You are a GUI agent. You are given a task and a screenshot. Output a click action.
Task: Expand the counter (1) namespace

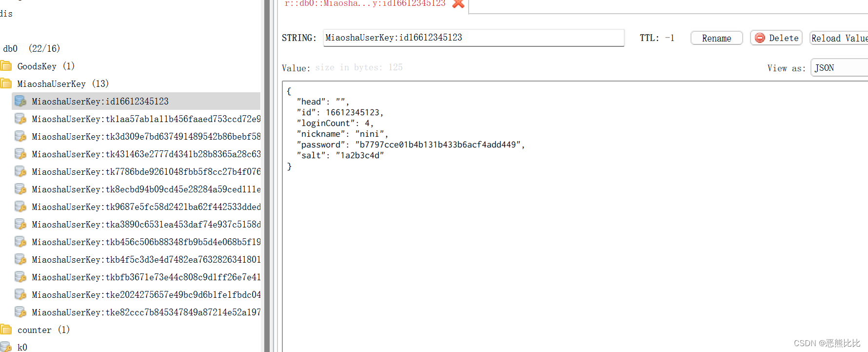(43, 330)
